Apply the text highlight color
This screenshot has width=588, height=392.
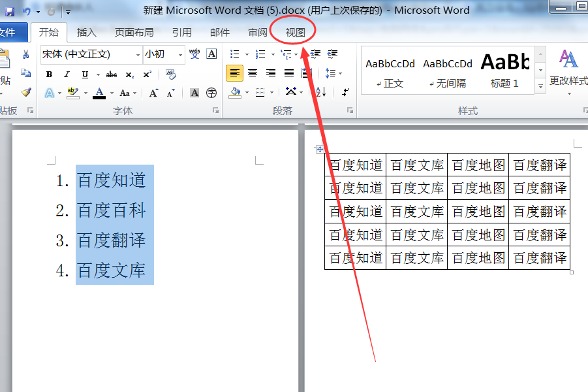(x=74, y=93)
